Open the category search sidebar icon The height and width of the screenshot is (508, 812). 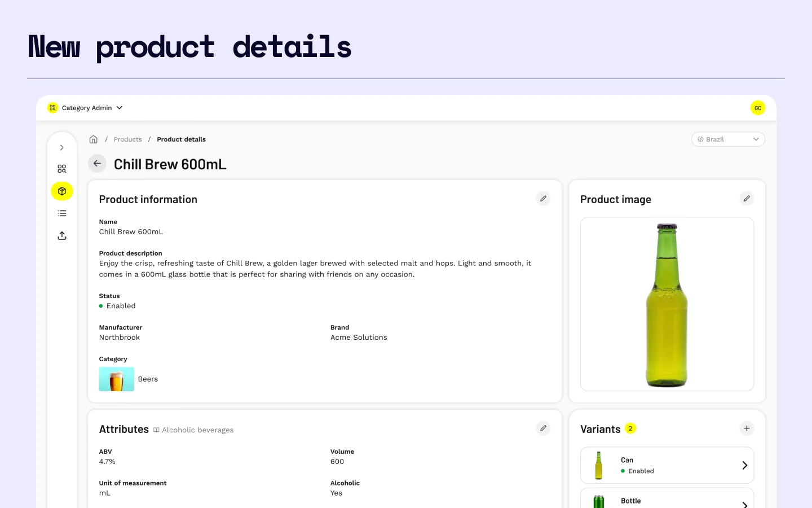point(62,169)
